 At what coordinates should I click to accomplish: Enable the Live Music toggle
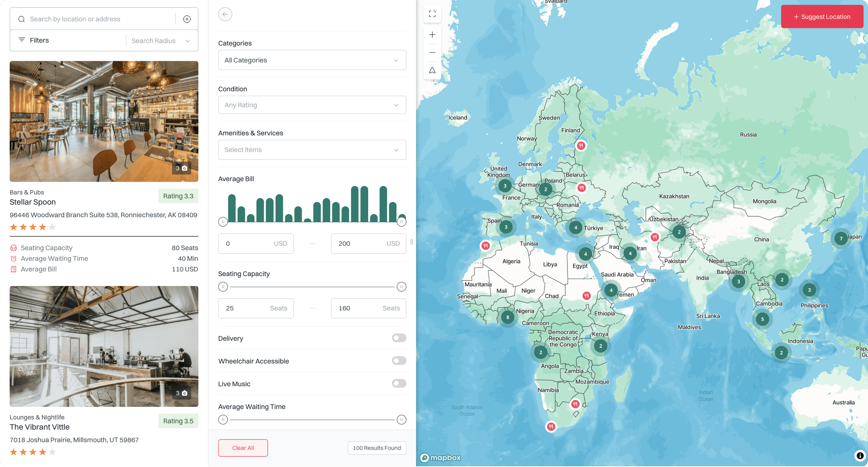coord(399,383)
